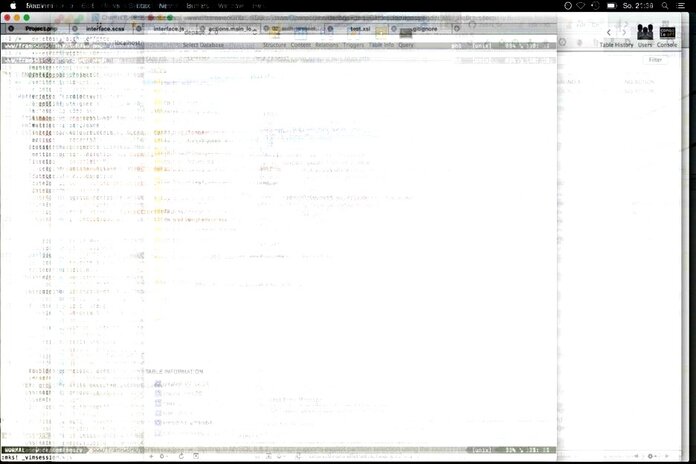
Task: Close the test.xsl tab
Action: (330, 28)
